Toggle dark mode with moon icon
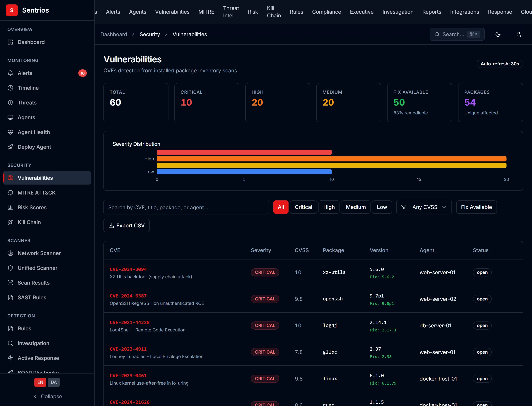 [498, 34]
